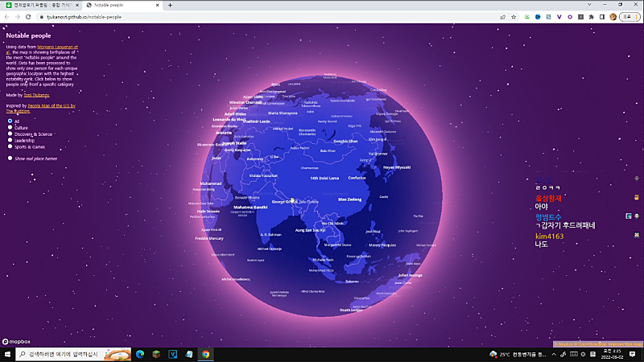This screenshot has width=644, height=362.
Task: Click the browser back arrow
Action: pos(6,16)
